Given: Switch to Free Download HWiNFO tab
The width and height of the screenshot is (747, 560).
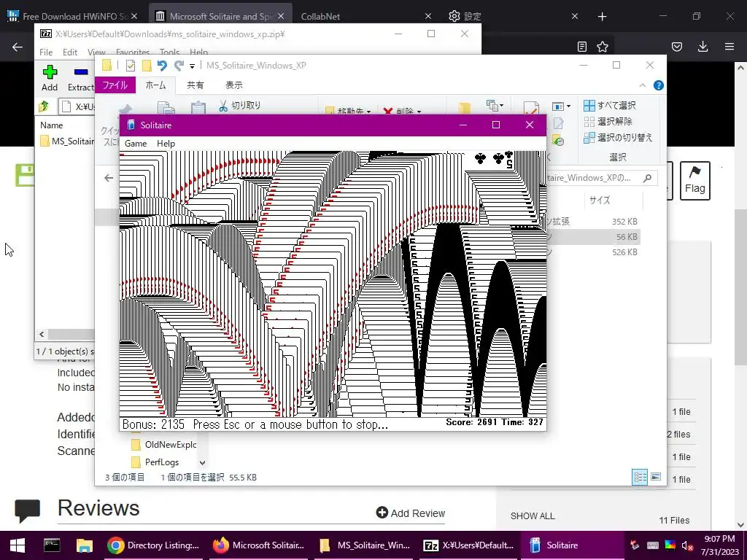Looking at the screenshot, I should tap(73, 16).
